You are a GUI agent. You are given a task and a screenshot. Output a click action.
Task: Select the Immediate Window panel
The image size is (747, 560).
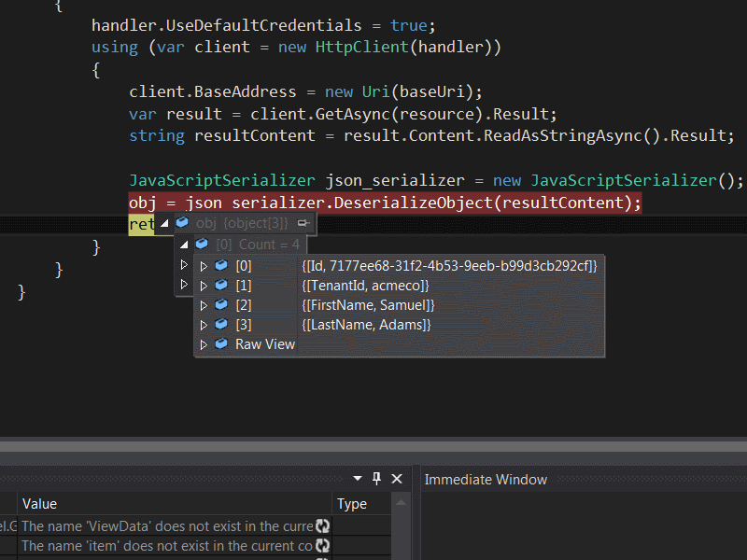(486, 479)
